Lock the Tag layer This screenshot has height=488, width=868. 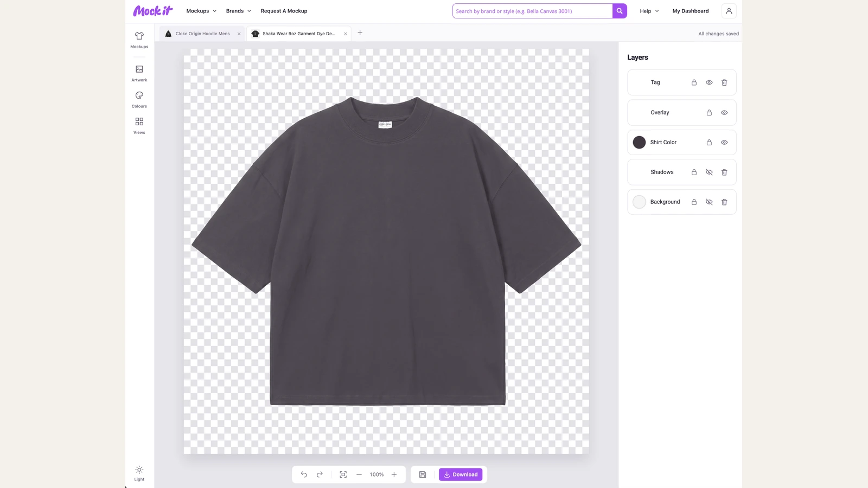694,82
